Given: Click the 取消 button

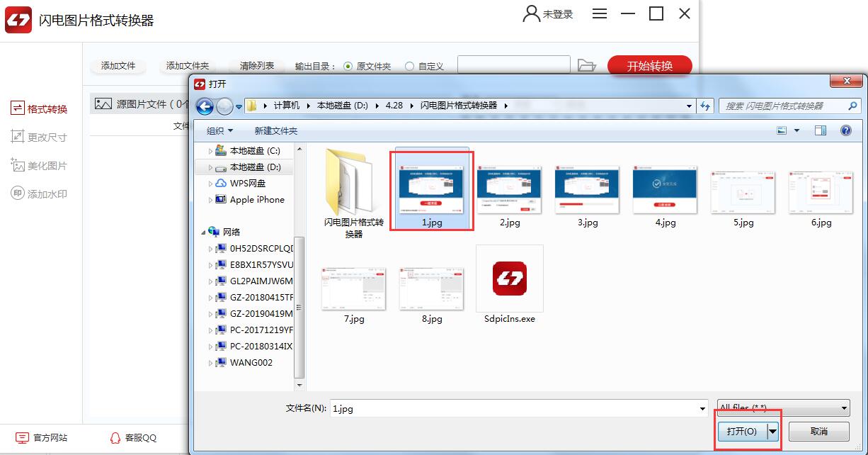Looking at the screenshot, I should [x=818, y=431].
